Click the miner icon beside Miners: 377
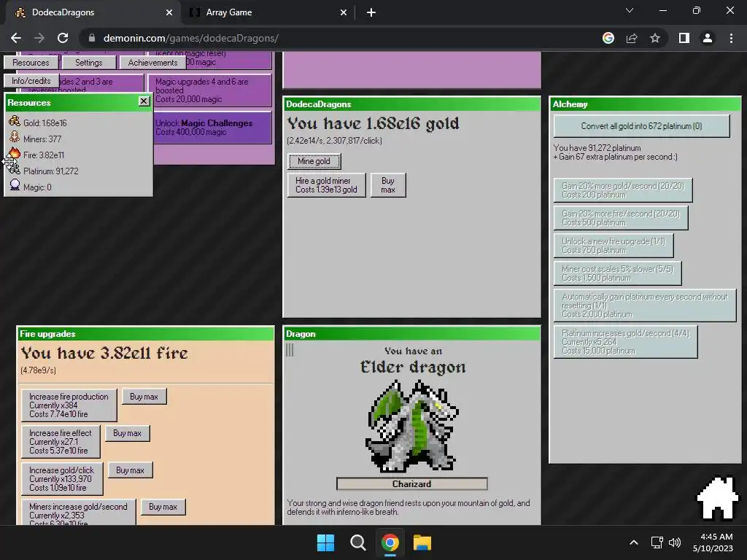The height and width of the screenshot is (560, 747). pos(15,138)
